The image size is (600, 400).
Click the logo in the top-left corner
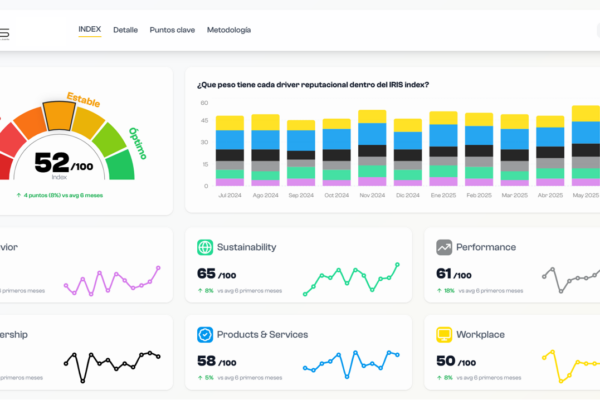click(5, 33)
